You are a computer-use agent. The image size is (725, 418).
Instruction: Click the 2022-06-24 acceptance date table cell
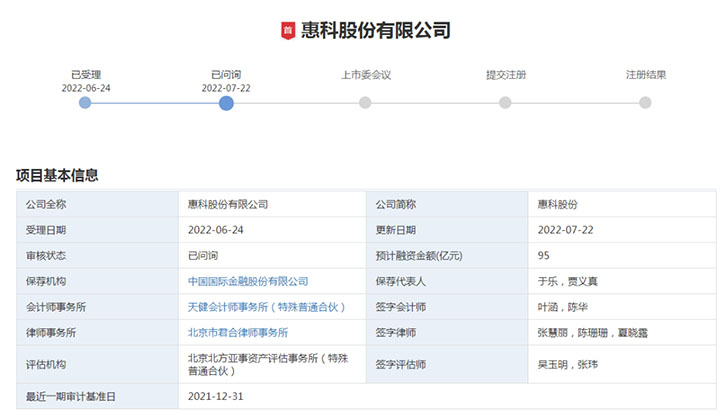pos(272,230)
